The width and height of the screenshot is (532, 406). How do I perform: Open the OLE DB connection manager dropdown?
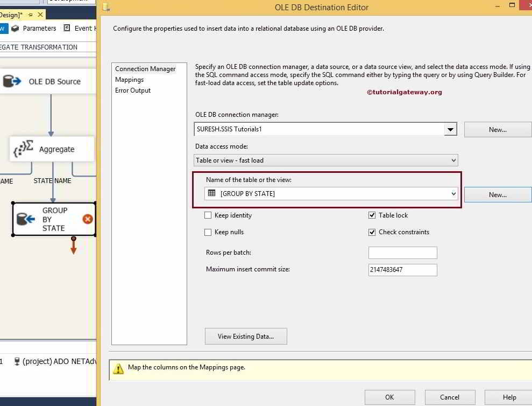click(451, 129)
